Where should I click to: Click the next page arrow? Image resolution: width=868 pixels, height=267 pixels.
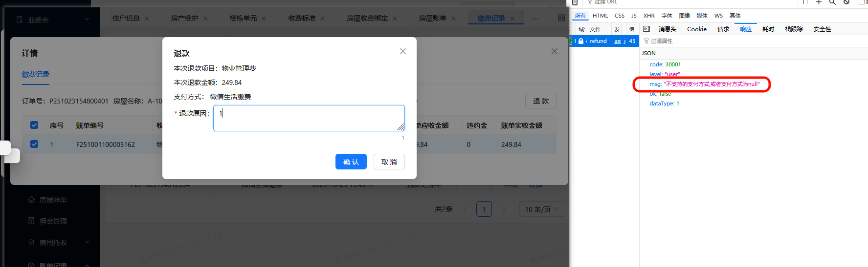point(504,209)
